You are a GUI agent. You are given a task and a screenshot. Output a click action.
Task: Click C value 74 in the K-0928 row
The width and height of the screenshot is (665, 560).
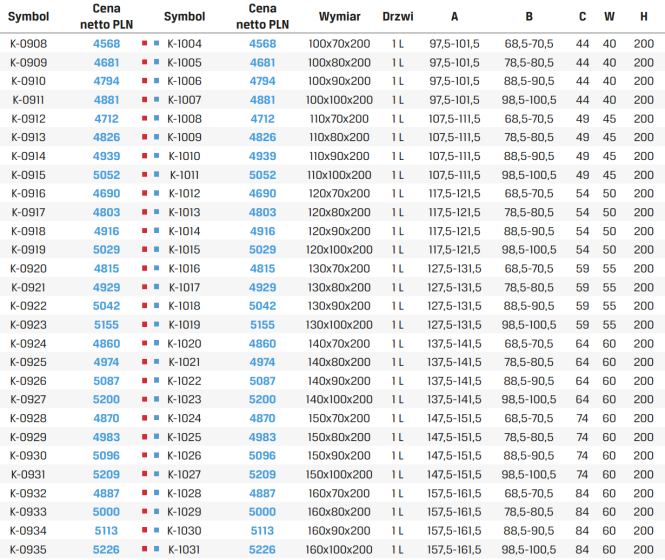582,418
